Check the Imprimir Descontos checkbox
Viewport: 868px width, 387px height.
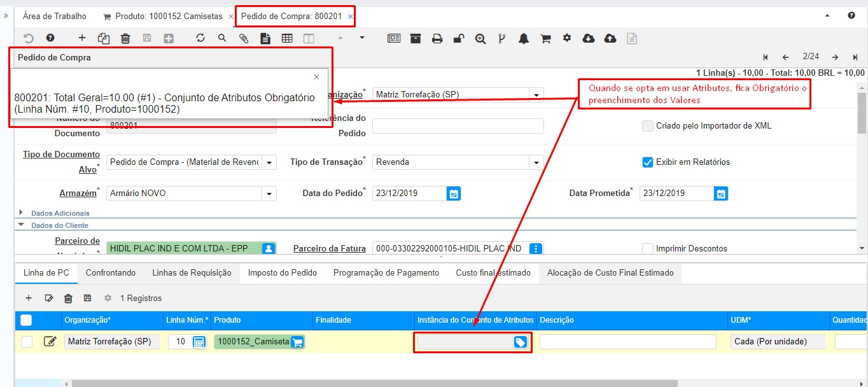[x=648, y=249]
